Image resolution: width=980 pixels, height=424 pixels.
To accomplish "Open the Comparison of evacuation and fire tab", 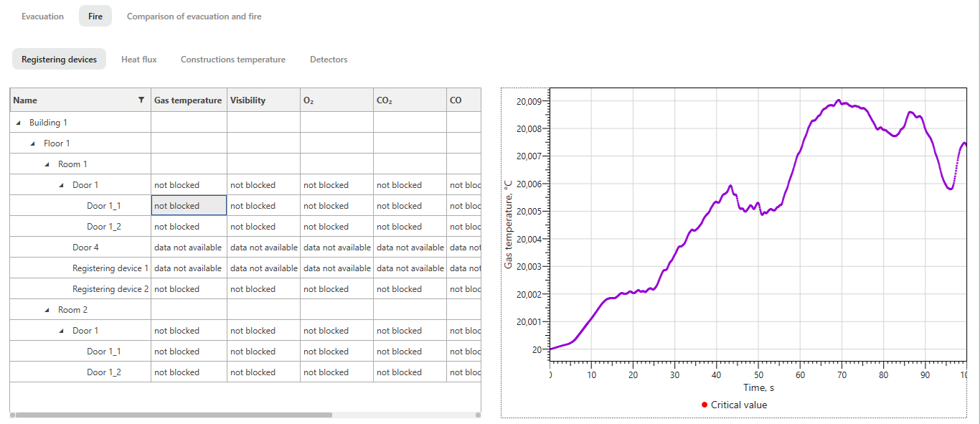I will point(194,16).
